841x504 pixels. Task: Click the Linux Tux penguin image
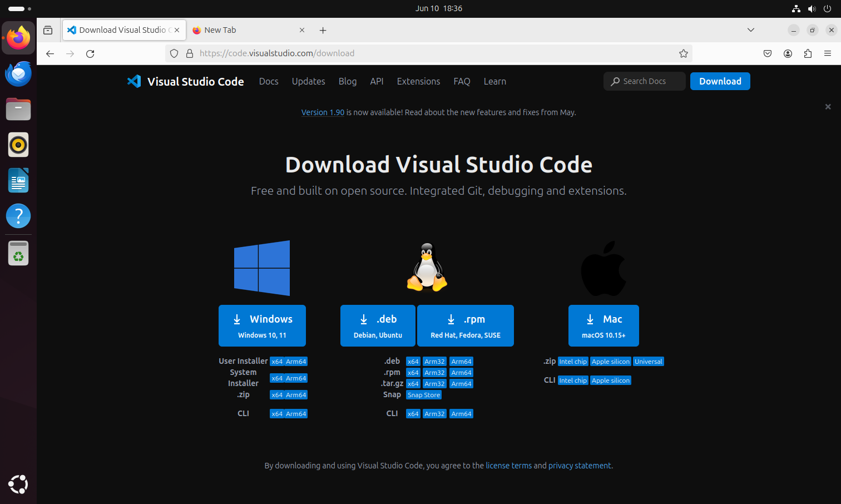point(427,268)
